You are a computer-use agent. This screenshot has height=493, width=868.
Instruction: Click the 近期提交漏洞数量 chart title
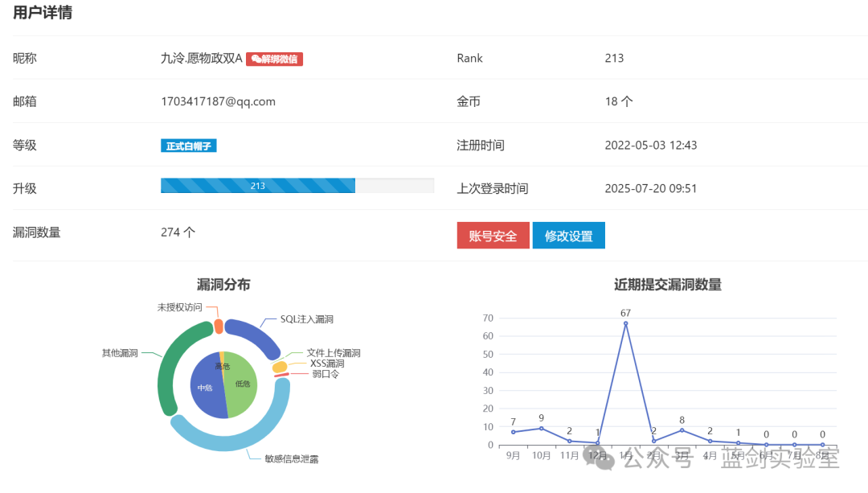(667, 285)
